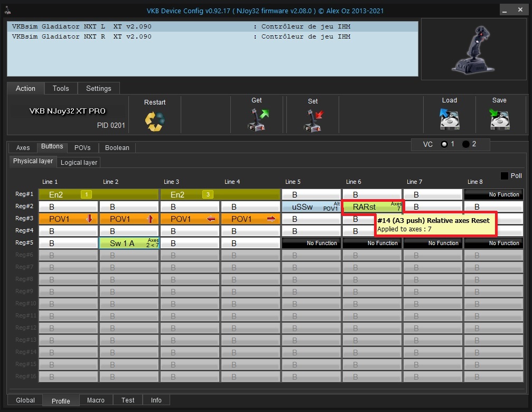
Task: Enable the Poll checkbox
Action: pos(504,176)
